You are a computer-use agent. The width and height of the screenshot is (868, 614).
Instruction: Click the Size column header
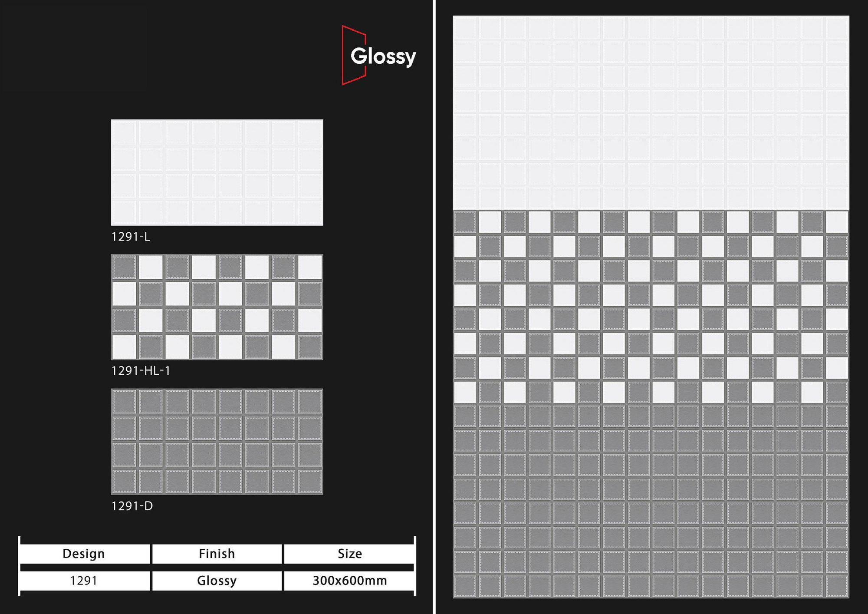(350, 554)
